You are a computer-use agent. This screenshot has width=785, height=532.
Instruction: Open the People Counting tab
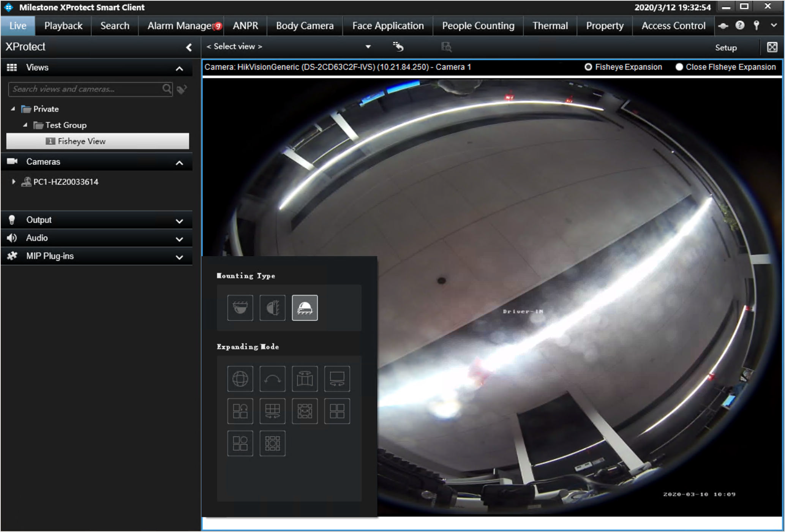[x=478, y=26]
